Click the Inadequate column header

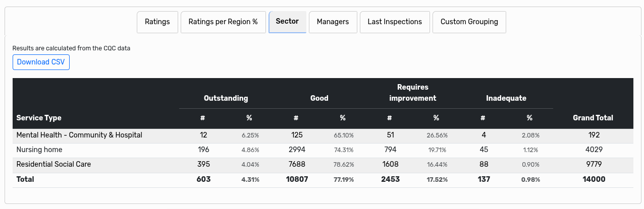(506, 98)
